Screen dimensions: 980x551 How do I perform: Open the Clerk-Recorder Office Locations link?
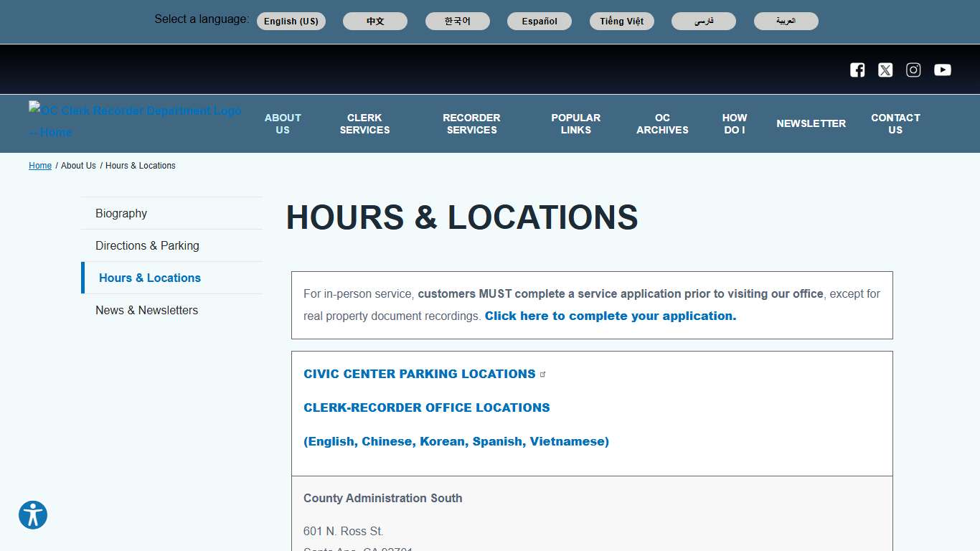(x=426, y=407)
